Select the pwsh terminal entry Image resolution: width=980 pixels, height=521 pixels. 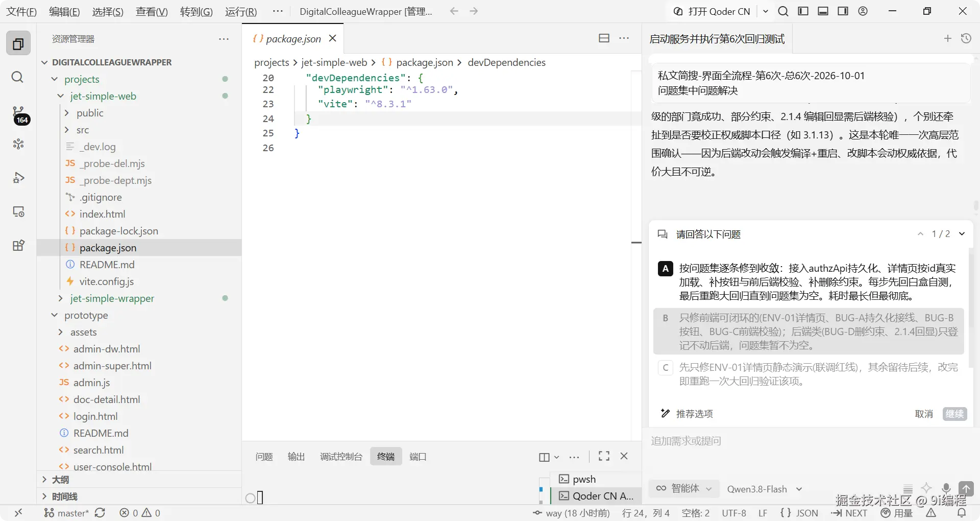pyautogui.click(x=596, y=479)
